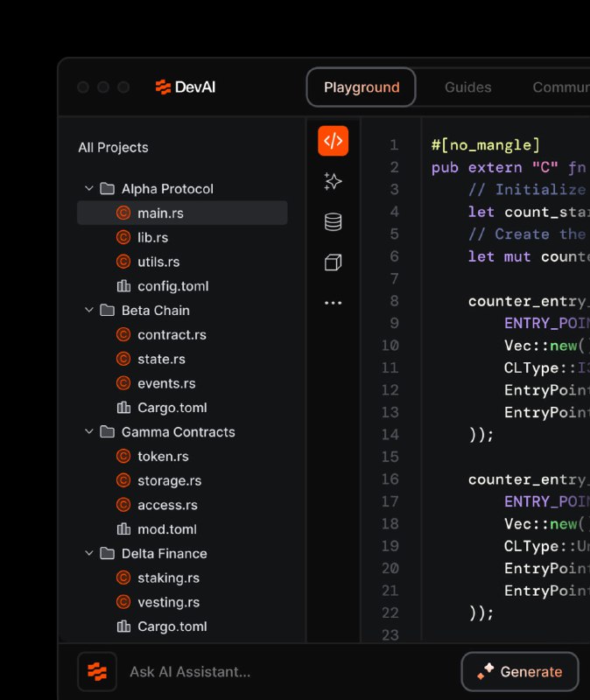Click the Rust file icon beside vesting.rs
This screenshot has width=590, height=700.
[123, 602]
